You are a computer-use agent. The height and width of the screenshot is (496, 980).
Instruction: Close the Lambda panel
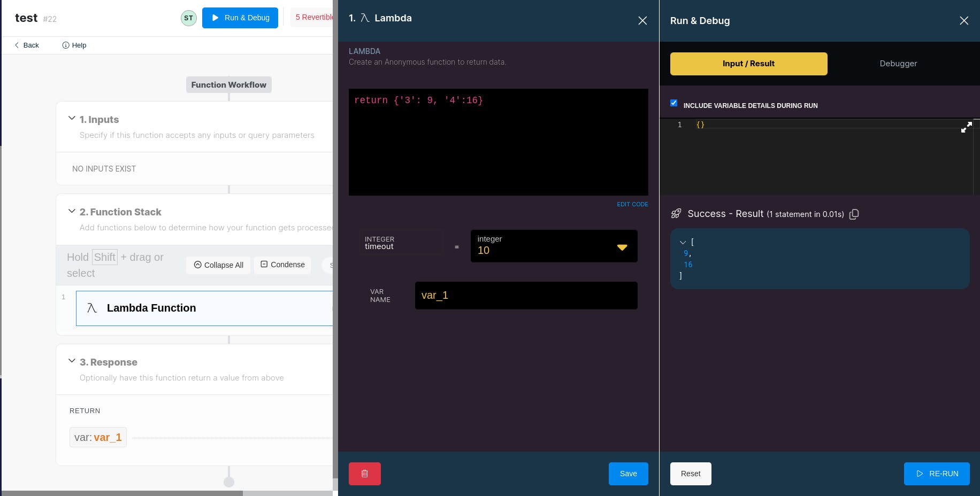[642, 20]
